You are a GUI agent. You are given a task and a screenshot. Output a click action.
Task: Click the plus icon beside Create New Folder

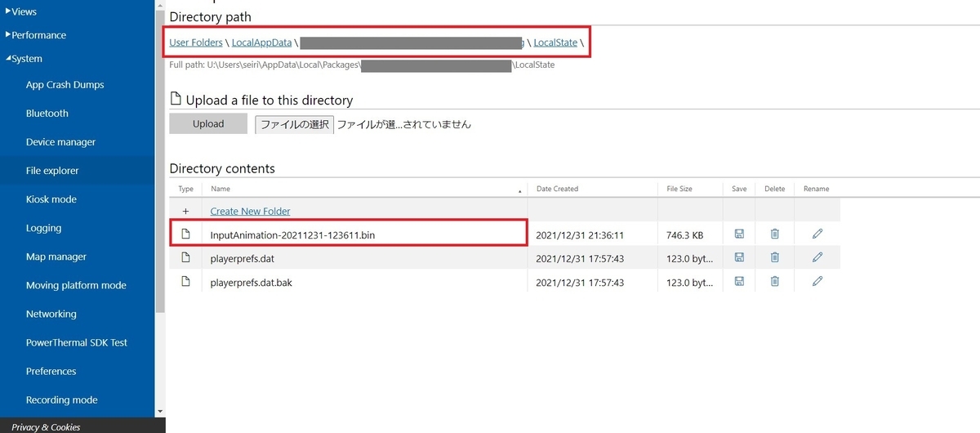point(185,211)
